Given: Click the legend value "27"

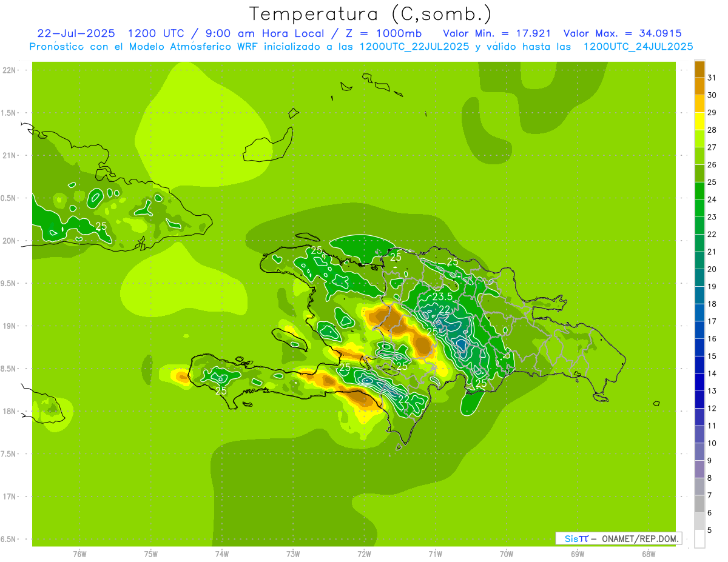Looking at the screenshot, I should [712, 147].
